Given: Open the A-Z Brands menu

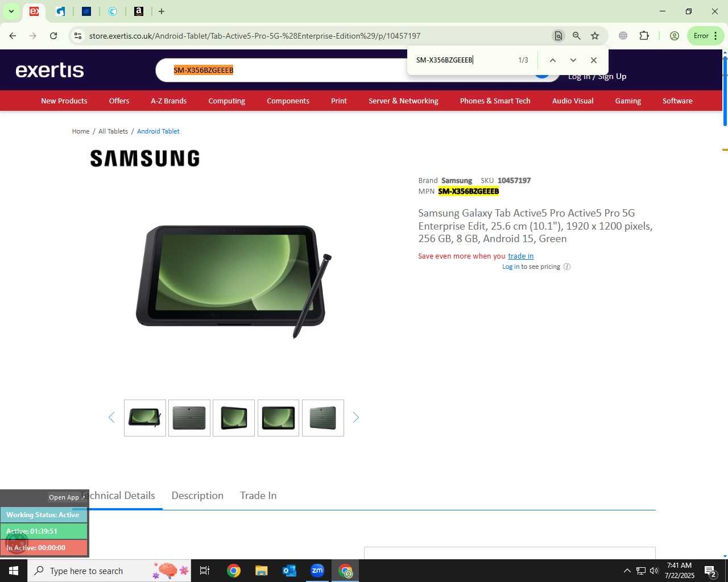Looking at the screenshot, I should point(169,101).
